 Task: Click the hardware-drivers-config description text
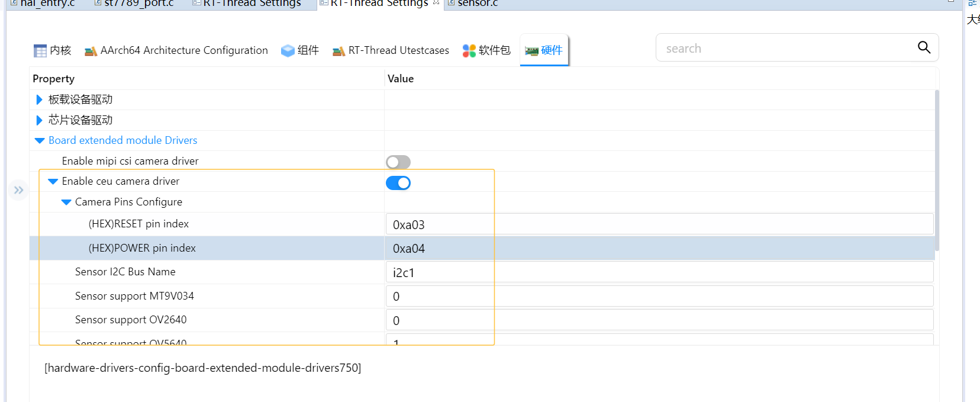pyautogui.click(x=203, y=368)
